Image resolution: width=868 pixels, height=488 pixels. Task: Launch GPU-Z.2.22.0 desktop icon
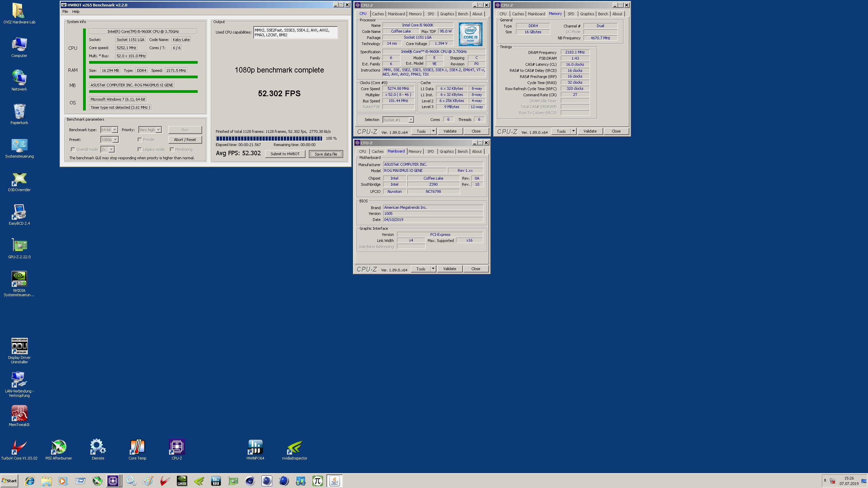[19, 248]
